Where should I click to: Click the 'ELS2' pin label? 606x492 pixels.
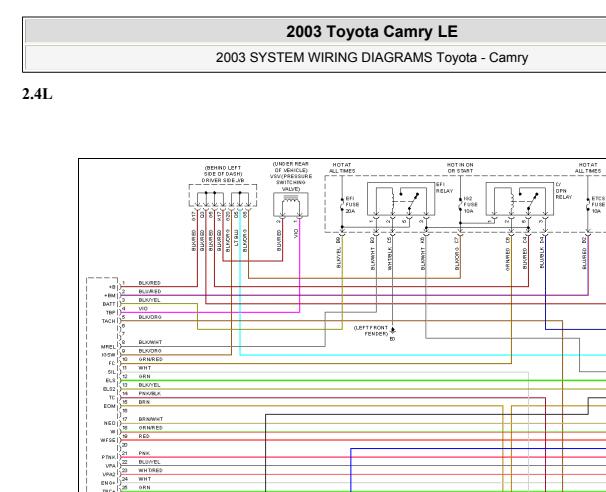point(109,389)
